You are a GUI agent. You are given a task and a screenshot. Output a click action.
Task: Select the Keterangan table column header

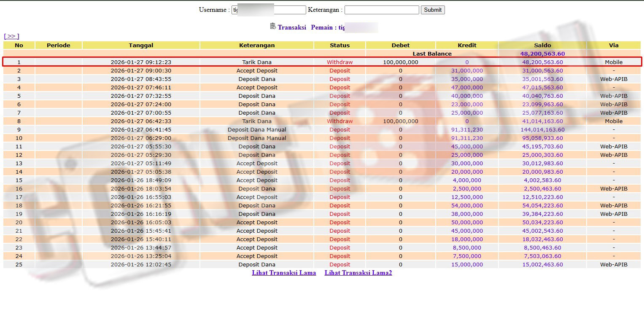click(257, 45)
